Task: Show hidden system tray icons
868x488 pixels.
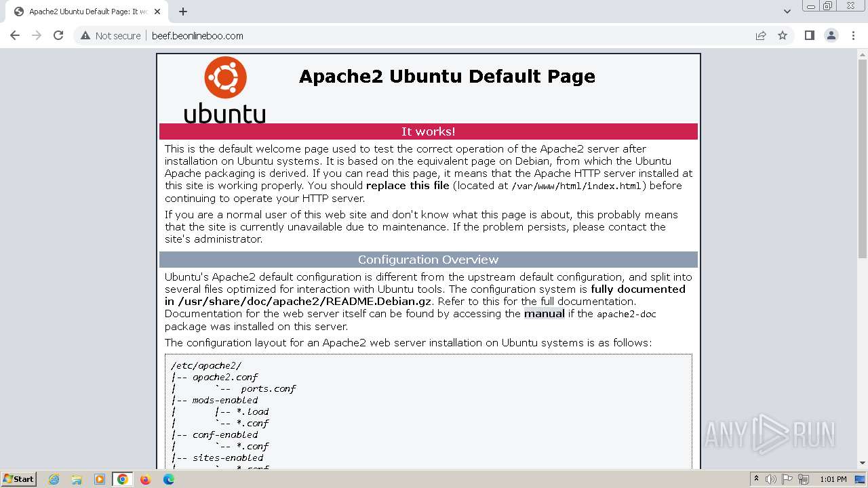Action: [756, 479]
